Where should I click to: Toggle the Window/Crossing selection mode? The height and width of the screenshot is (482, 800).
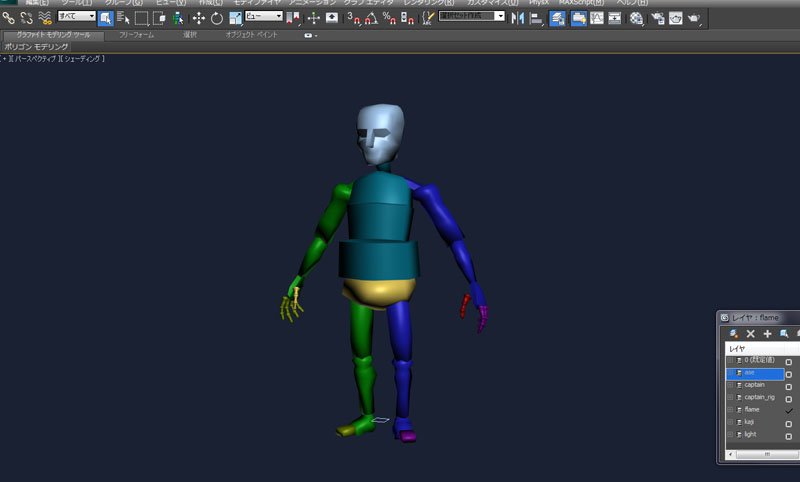pyautogui.click(x=159, y=18)
